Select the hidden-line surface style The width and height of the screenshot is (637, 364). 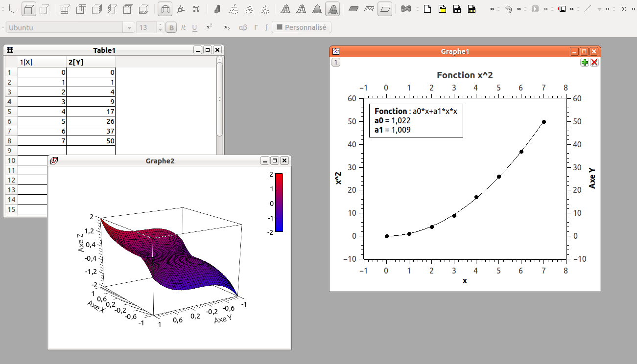302,9
